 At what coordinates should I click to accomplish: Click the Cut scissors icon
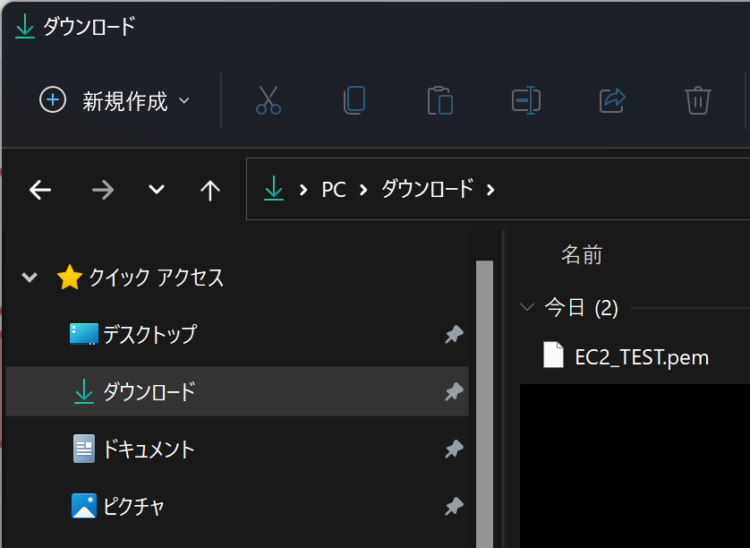click(268, 100)
